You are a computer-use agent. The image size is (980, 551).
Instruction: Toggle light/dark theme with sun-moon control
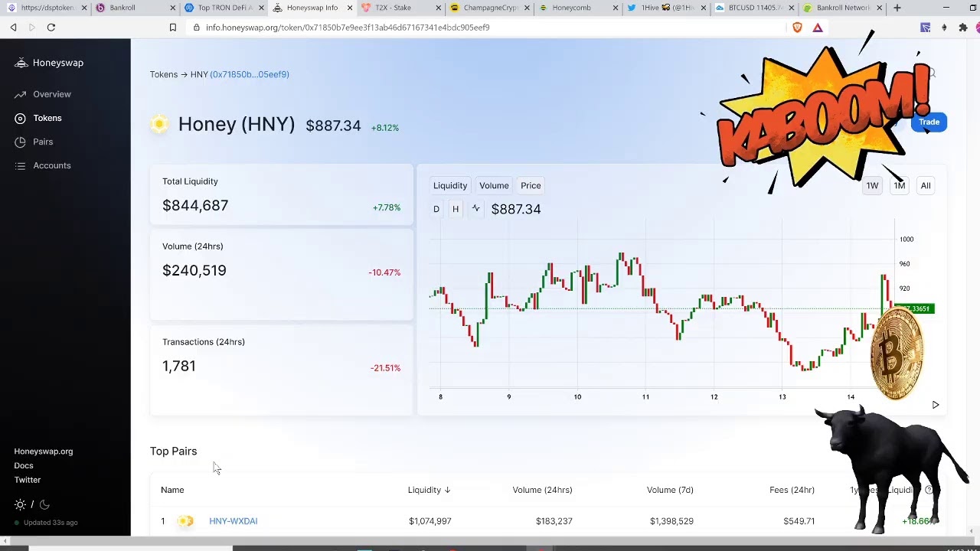tap(32, 505)
